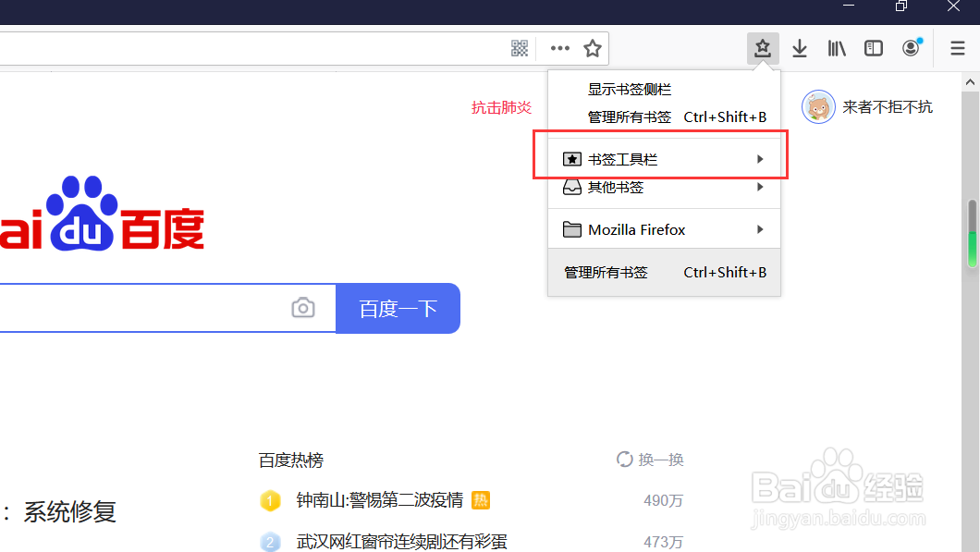Click the 其他书签 tray icon
The height and width of the screenshot is (552, 980).
(x=572, y=187)
